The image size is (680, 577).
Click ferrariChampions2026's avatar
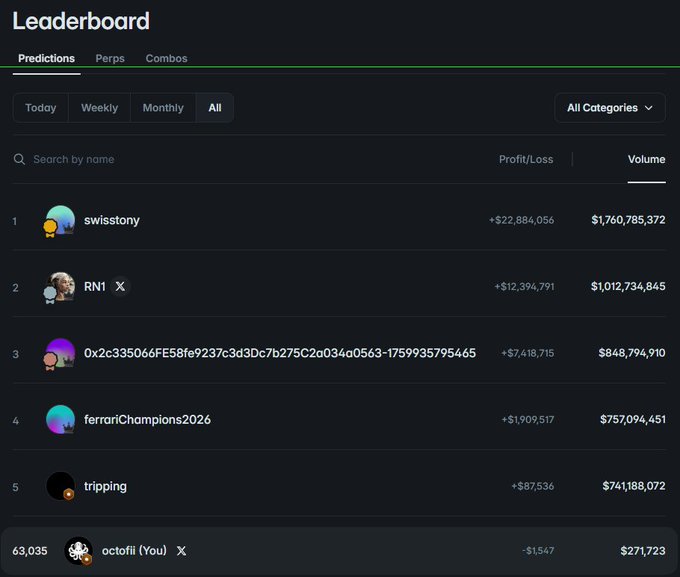pyautogui.click(x=60, y=420)
